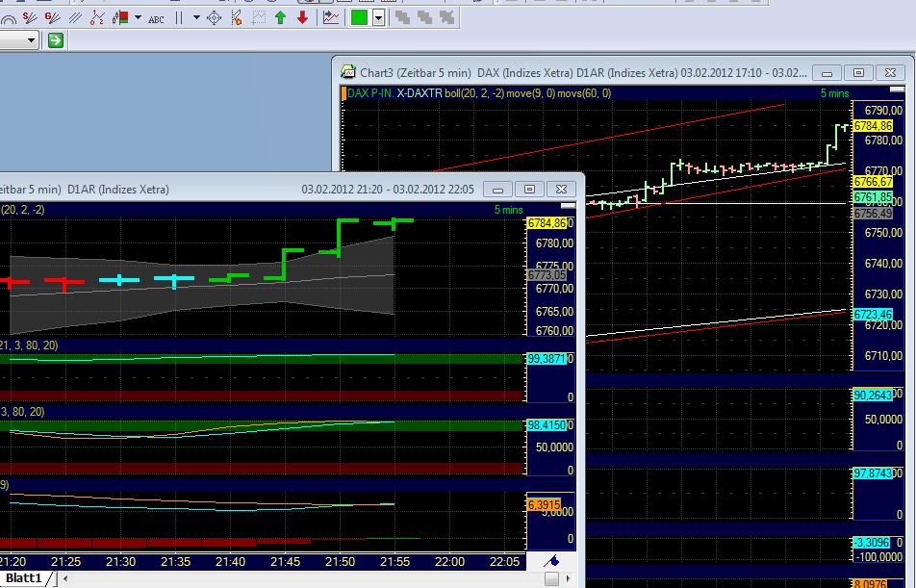The image size is (916, 588).
Task: Open the flag marker dropdown arrow
Action: pos(137,17)
